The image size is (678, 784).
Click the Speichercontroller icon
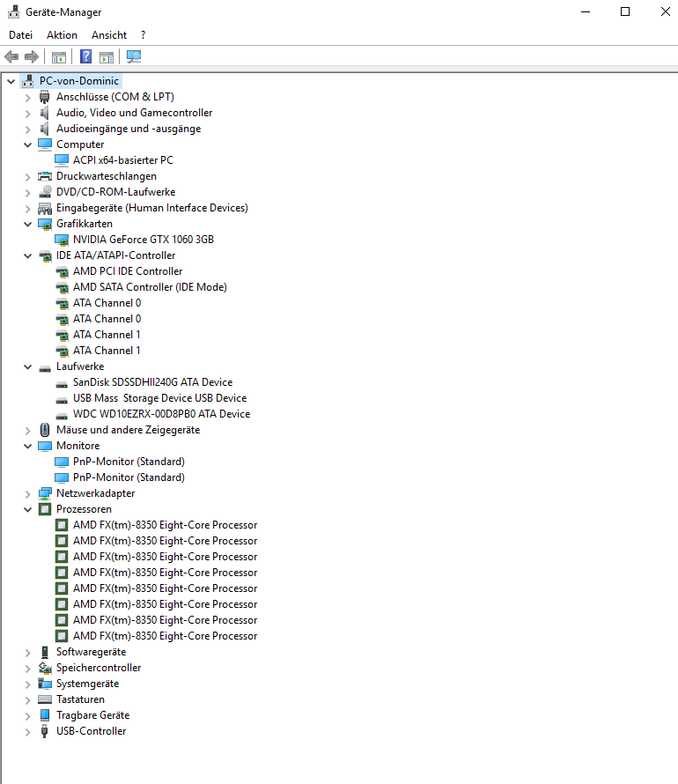[x=45, y=668]
